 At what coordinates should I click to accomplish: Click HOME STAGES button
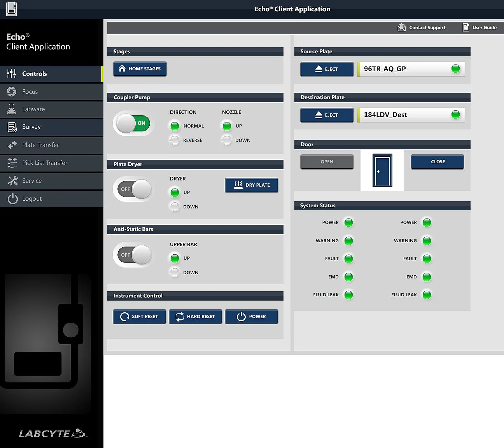click(x=140, y=69)
